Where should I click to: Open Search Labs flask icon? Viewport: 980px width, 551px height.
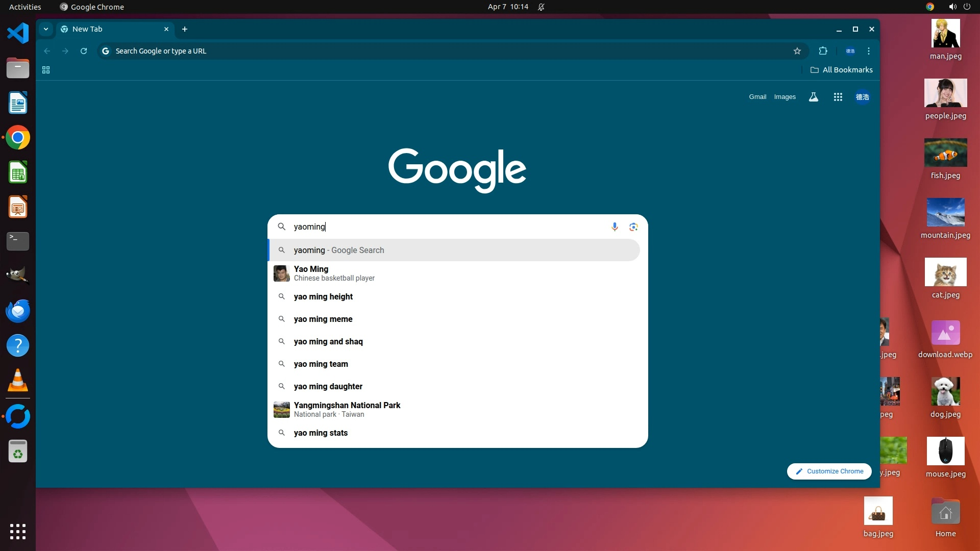814,97
